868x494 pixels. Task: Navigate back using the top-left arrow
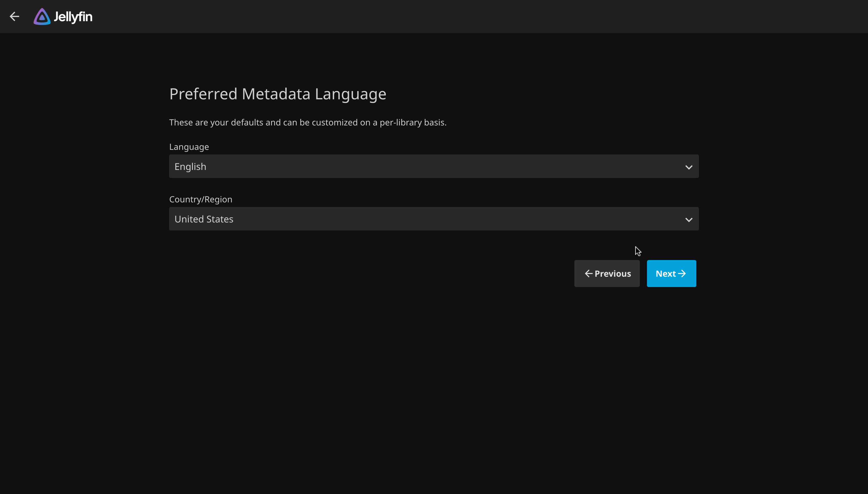(x=15, y=16)
